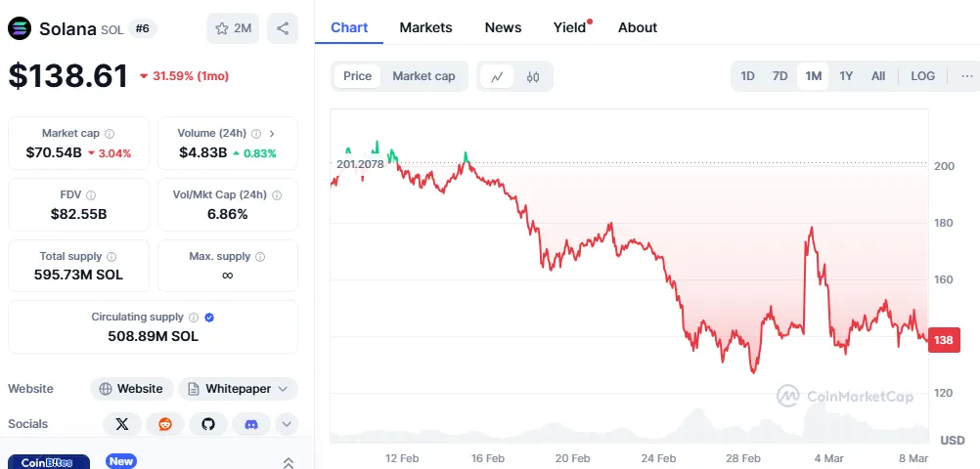Image resolution: width=980 pixels, height=469 pixels.
Task: Open the X (Twitter) social link
Action: 121,424
